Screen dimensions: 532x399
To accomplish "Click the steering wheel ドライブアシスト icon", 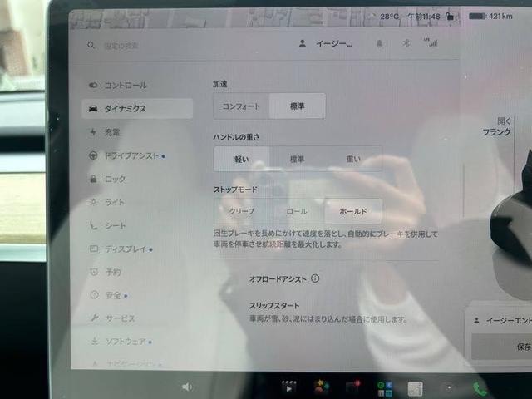I will tap(93, 155).
